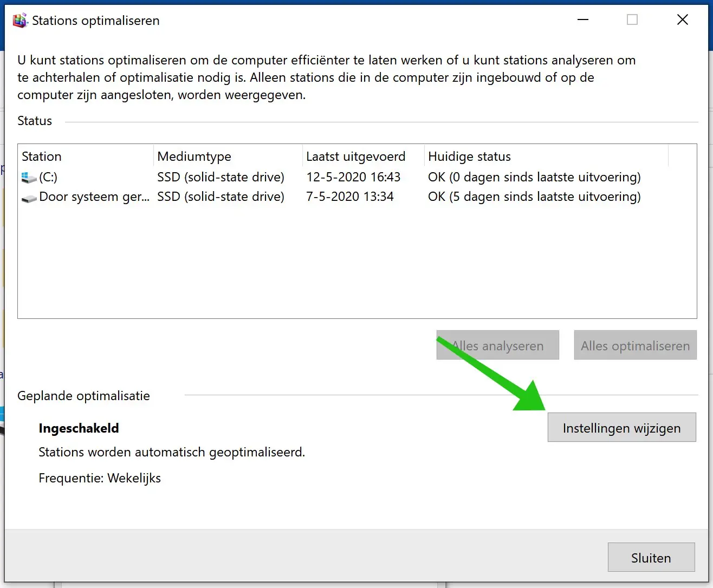The image size is (713, 588).
Task: Click the Stations optimaliseren app icon in title bar
Action: pyautogui.click(x=20, y=21)
